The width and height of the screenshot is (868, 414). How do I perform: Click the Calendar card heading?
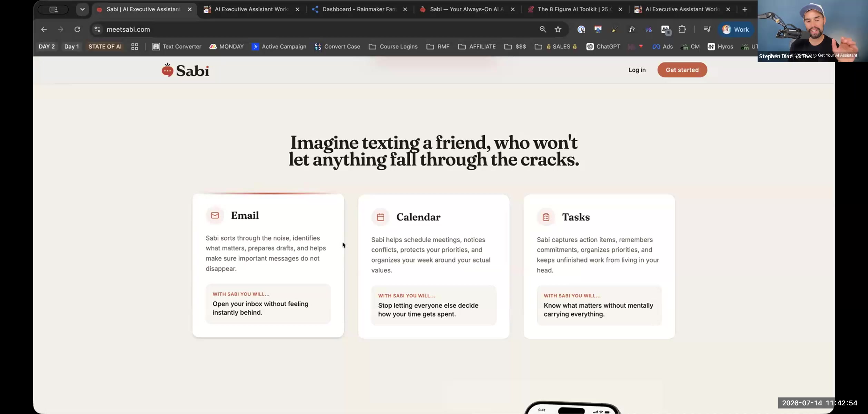pyautogui.click(x=418, y=217)
